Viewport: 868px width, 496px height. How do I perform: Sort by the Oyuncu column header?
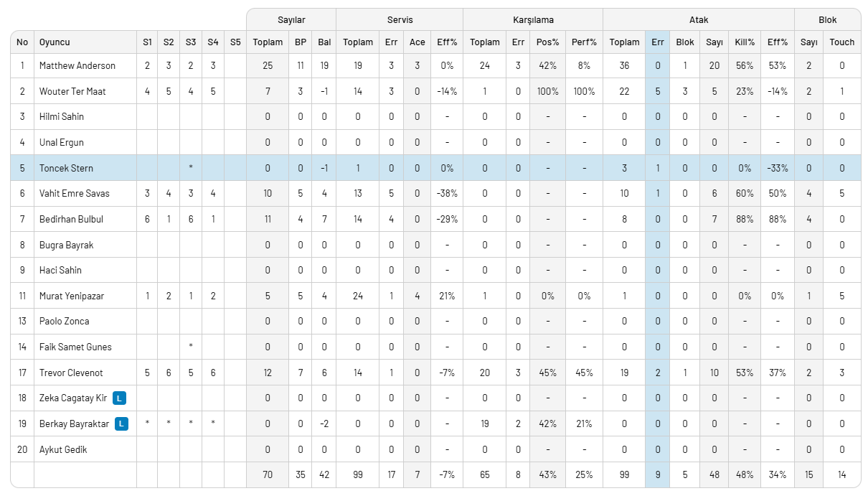55,42
